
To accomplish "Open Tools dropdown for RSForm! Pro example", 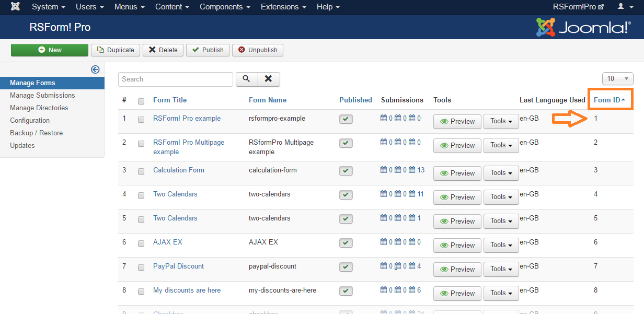I will coord(501,121).
